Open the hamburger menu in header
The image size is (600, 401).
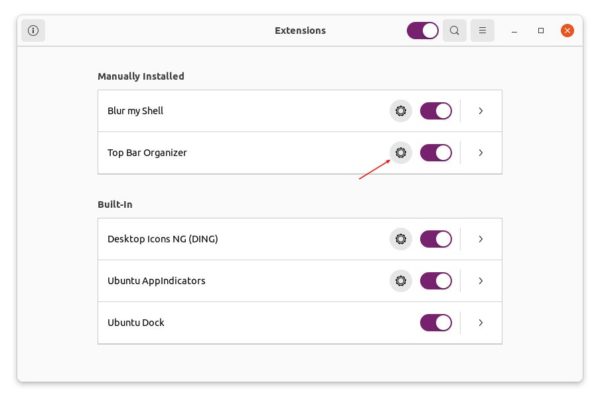point(482,31)
